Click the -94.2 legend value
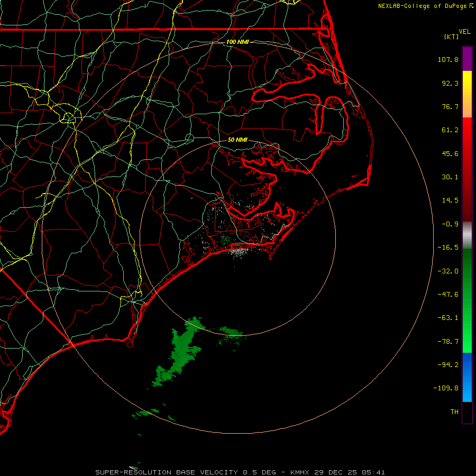The image size is (476, 476). coord(448,364)
